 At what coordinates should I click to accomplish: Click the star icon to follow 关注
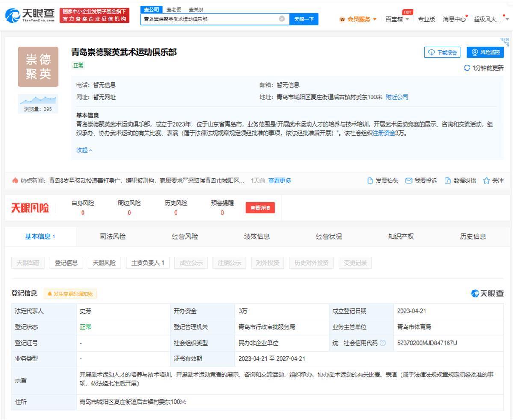coord(486,181)
